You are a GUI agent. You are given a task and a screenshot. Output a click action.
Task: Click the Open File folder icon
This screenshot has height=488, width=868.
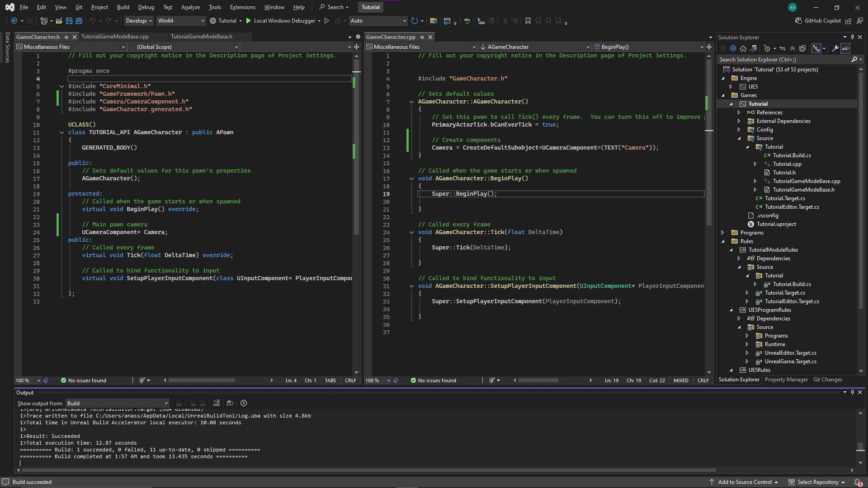pos(59,21)
